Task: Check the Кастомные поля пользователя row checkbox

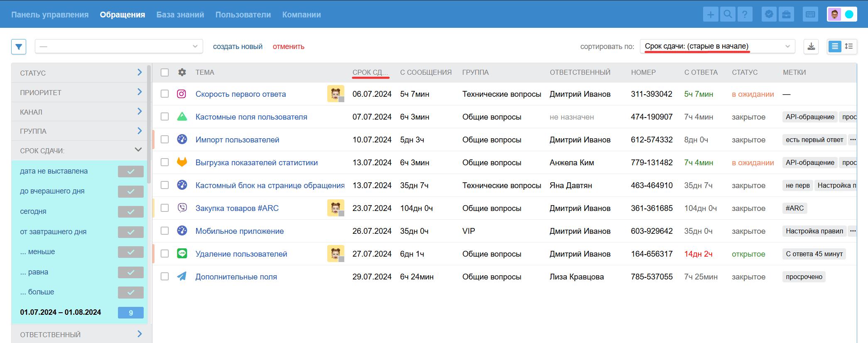Action: (x=165, y=117)
